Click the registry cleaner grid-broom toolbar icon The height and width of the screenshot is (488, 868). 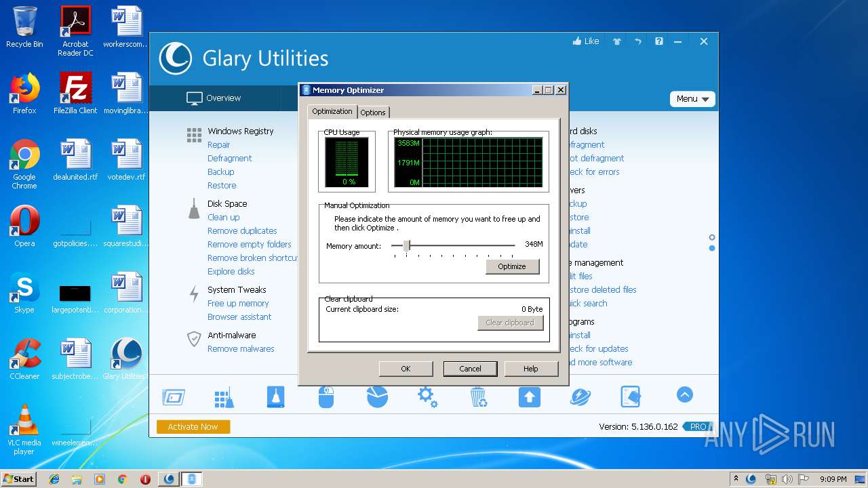(224, 398)
